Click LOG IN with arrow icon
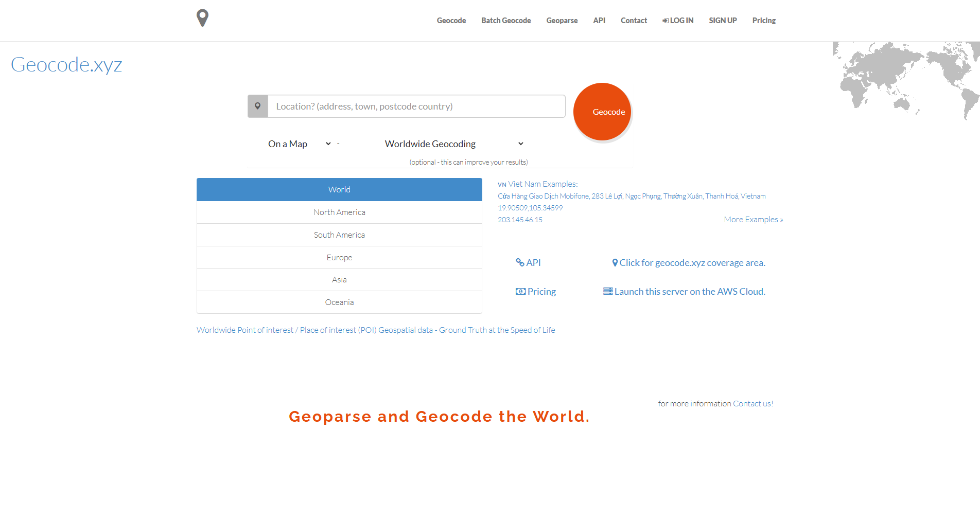Screen dimensions: 980x519 [x=678, y=21]
